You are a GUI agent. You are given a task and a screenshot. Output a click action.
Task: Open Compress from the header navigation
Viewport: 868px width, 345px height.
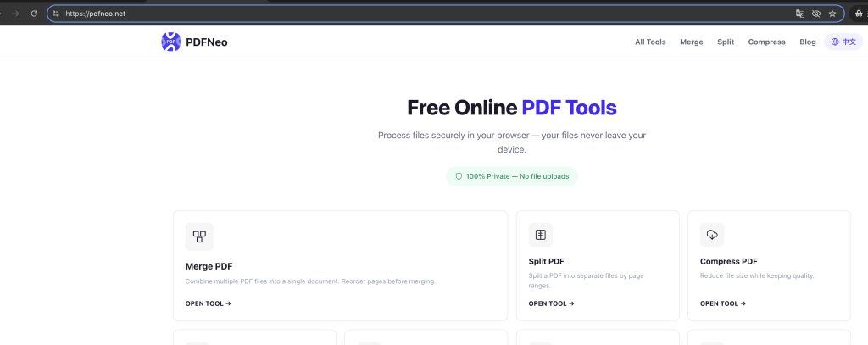click(x=766, y=42)
